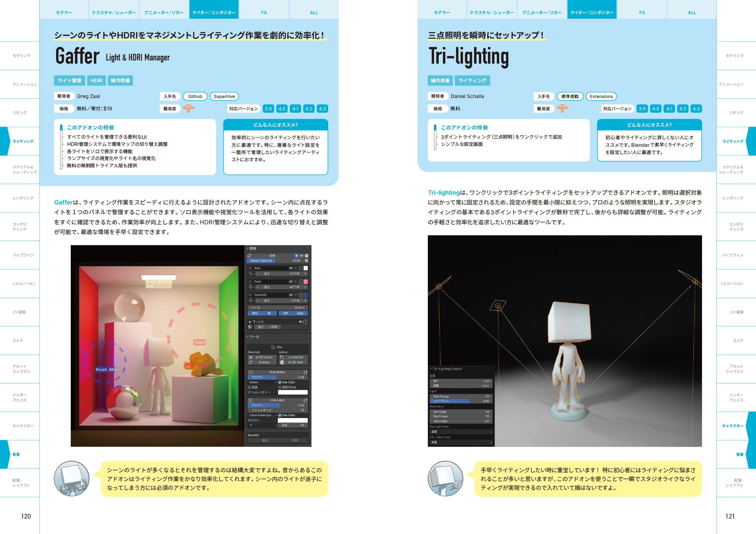This screenshot has width=756, height=534.
Task: Click the at 3D cursor button
Action: click(x=262, y=357)
